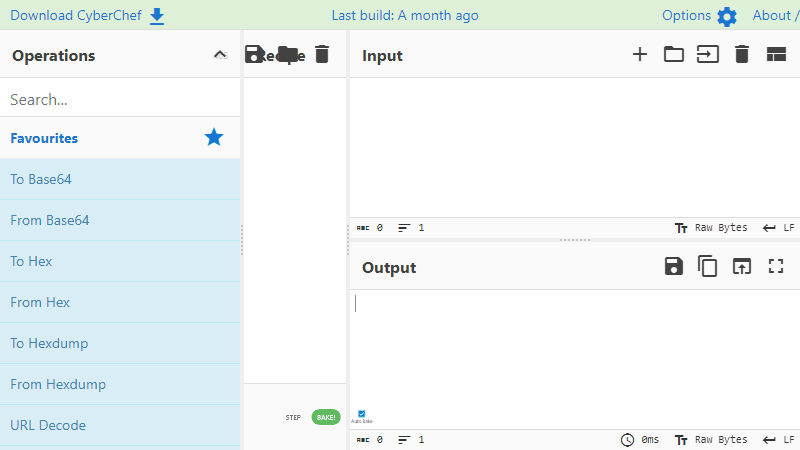Save output to file

674,266
